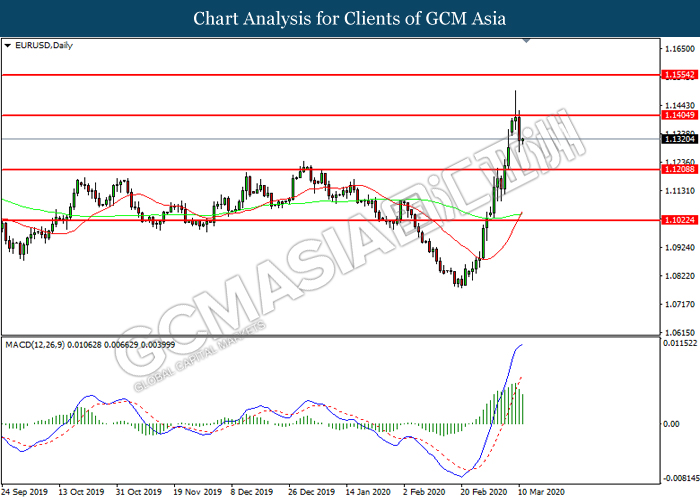
Task: Click the 1.12088 red price tag
Action: point(679,170)
